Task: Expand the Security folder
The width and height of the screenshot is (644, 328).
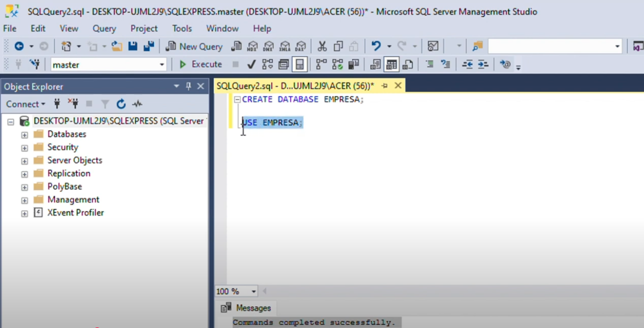Action: click(x=25, y=148)
